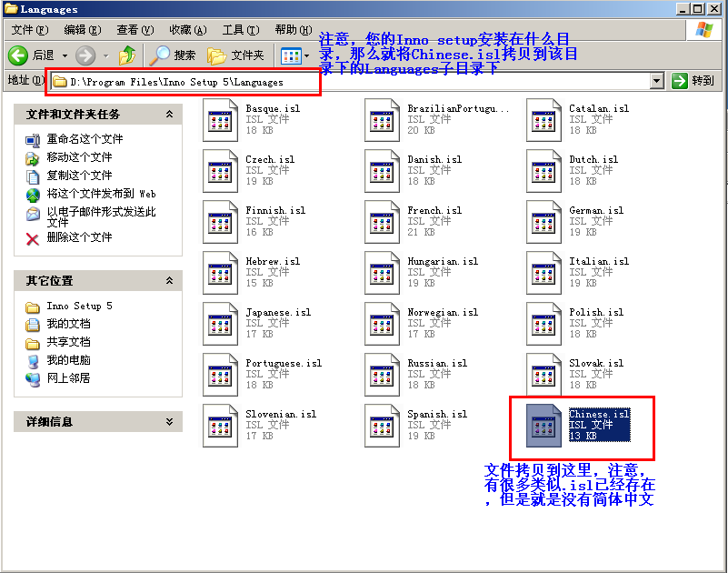Select the Catalan.isl file icon
Screen dimensions: 728x573
coord(544,120)
